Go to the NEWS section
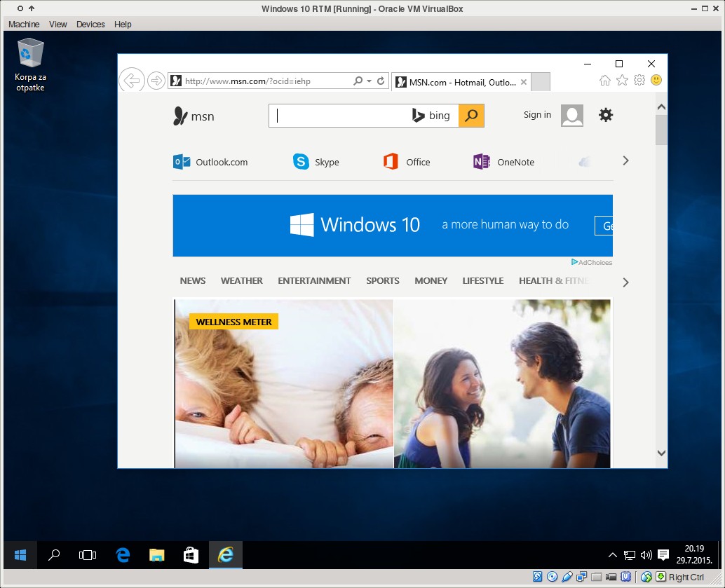Image resolution: width=725 pixels, height=588 pixels. tap(193, 280)
